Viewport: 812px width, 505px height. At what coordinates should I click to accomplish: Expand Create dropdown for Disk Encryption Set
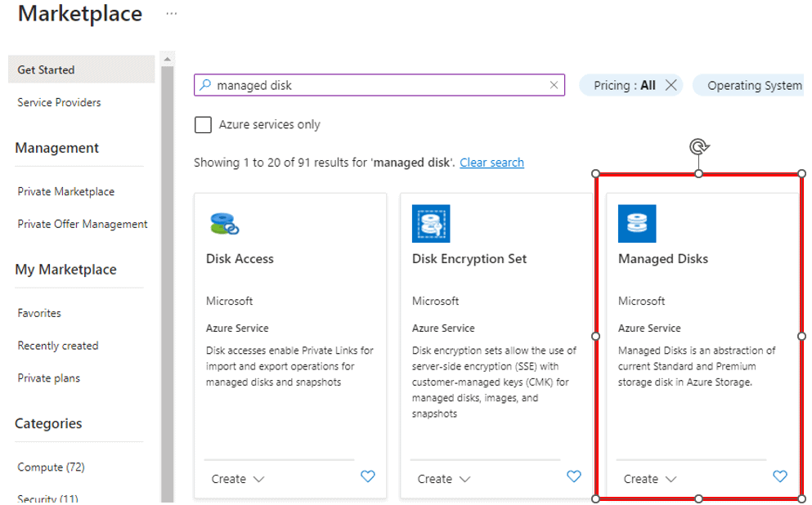click(444, 479)
